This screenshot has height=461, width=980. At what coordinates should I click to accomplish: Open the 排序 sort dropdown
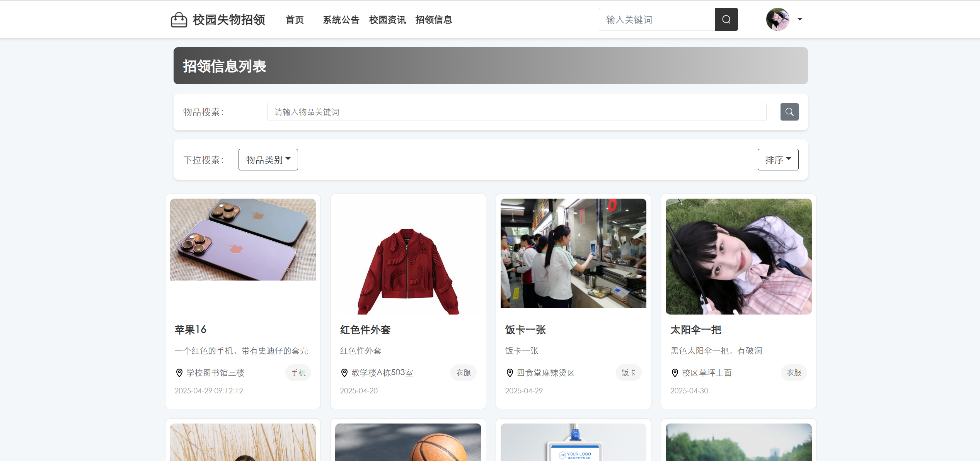777,160
